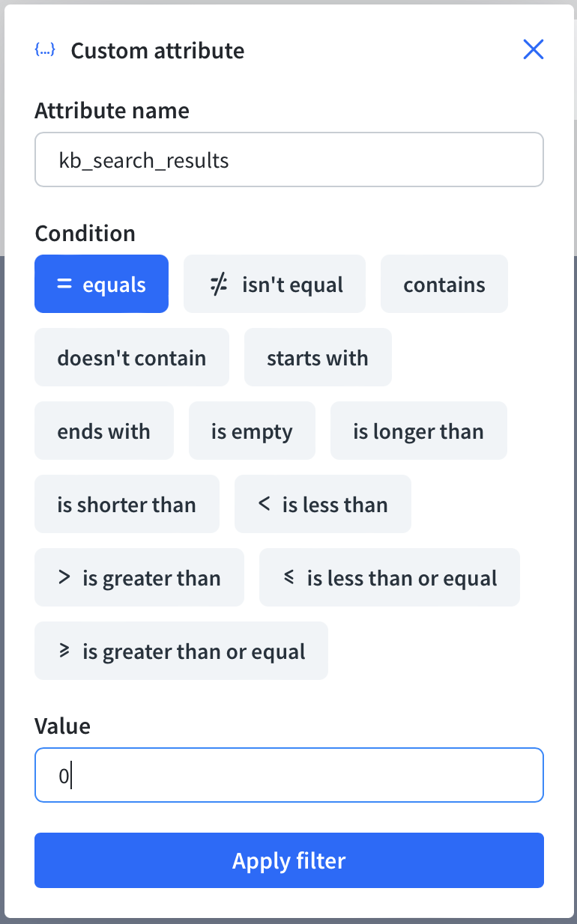This screenshot has height=924, width=577.
Task: Click the not-equal sign icon
Action: coord(218,285)
